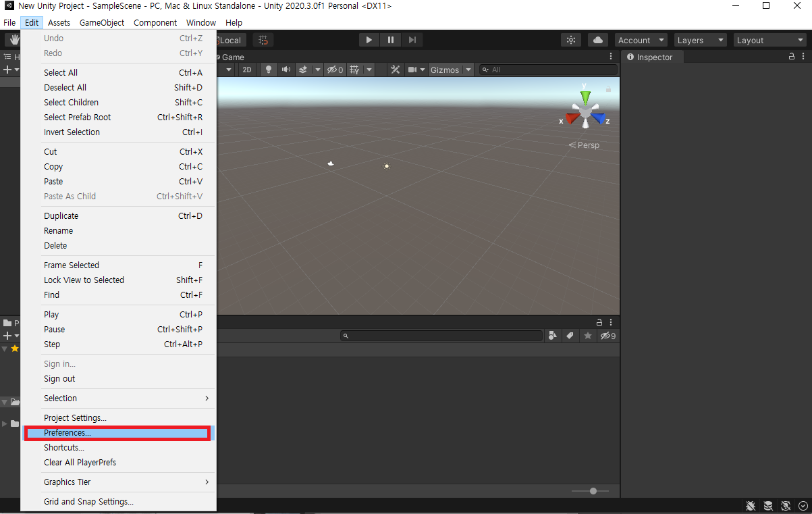Click the Scene view search field
The image size is (812, 514).
click(548, 70)
